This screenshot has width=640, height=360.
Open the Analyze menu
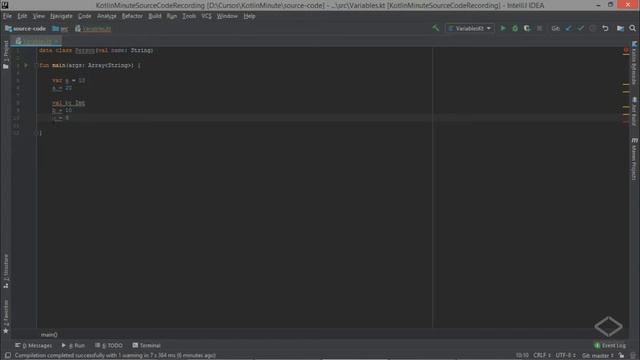coord(107,16)
